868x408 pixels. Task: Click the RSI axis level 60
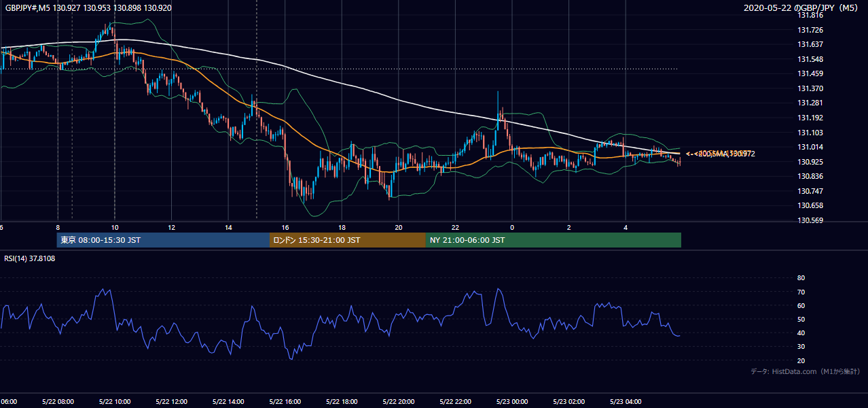tap(801, 305)
